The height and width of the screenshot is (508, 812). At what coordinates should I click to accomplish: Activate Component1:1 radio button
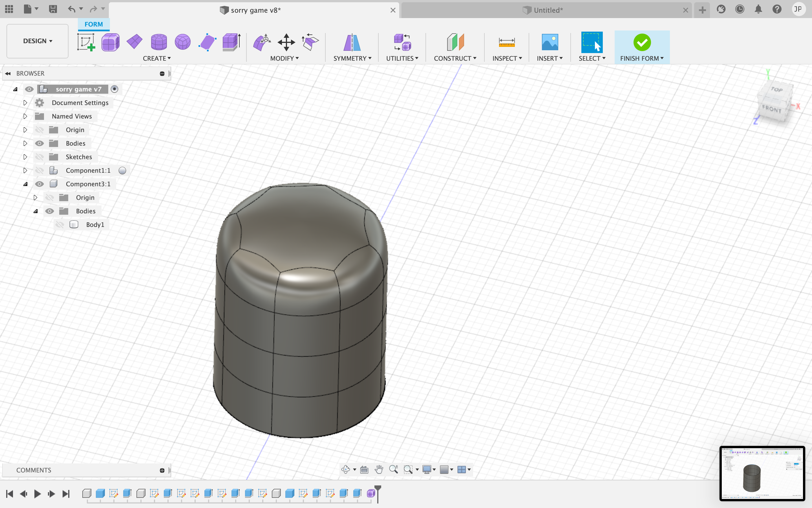pyautogui.click(x=122, y=171)
